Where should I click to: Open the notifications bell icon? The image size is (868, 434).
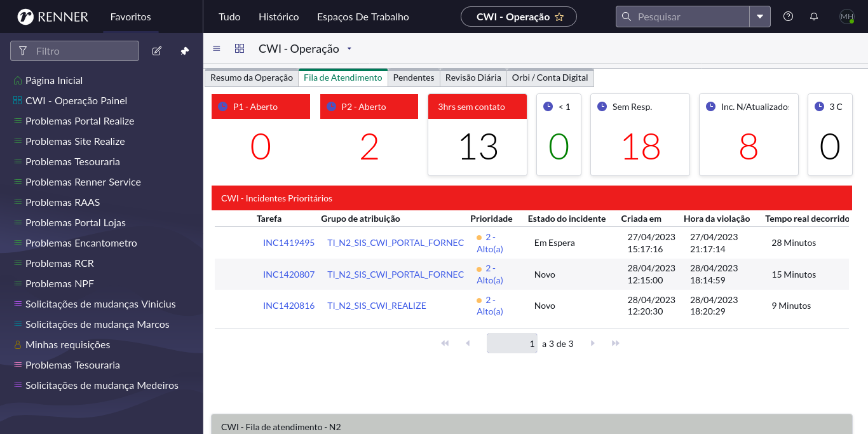[x=814, y=17]
